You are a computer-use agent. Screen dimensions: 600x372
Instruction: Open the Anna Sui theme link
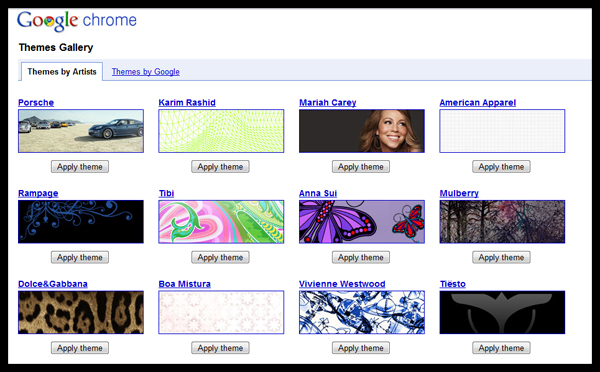click(x=318, y=193)
